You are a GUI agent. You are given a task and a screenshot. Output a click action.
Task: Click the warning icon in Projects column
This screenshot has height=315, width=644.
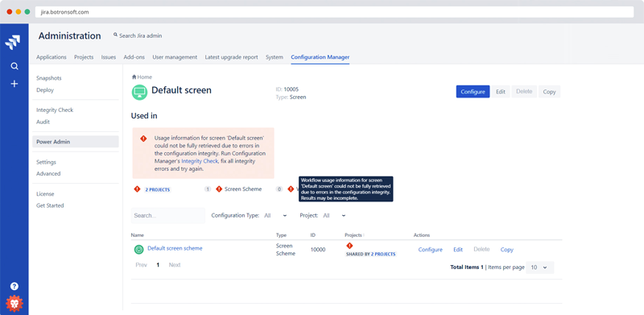[x=349, y=246]
